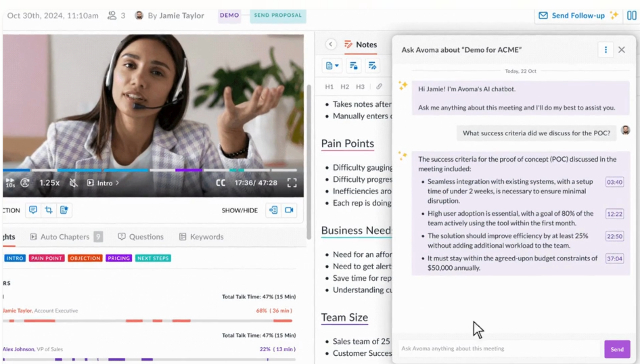
Task: Click the SEND PROPOSAL badge
Action: point(278,15)
